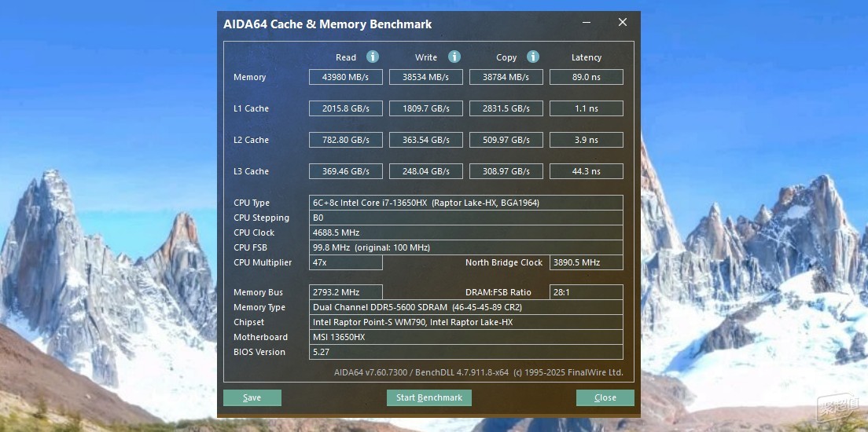Minimize the AIDA64 benchmark window
The width and height of the screenshot is (868, 432).
click(x=587, y=23)
